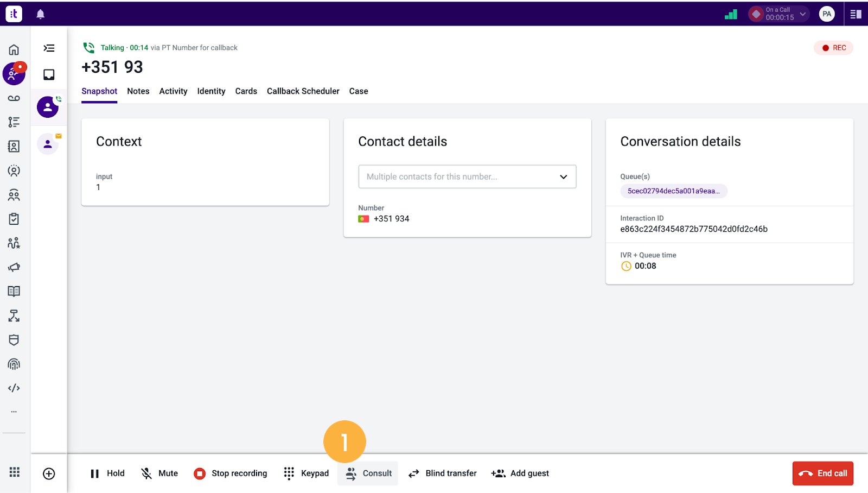Select Interaction ID e863c224f3454872b775042d0fd2c46b
Screen dimensions: 868x493
[694, 229]
